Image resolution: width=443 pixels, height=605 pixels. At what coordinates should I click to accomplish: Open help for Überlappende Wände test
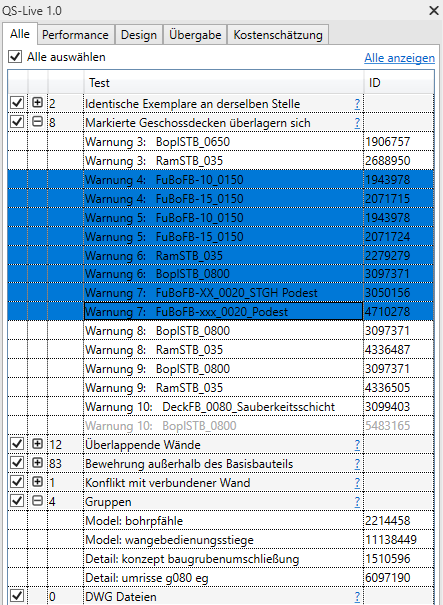(x=357, y=444)
